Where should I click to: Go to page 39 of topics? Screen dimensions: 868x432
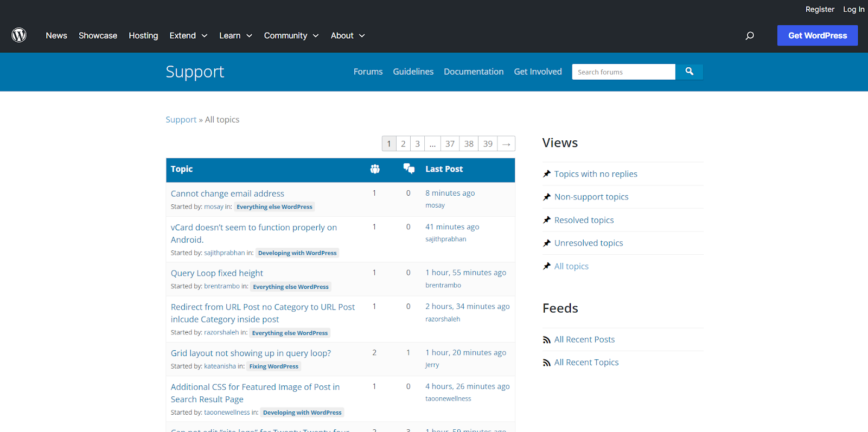point(488,144)
